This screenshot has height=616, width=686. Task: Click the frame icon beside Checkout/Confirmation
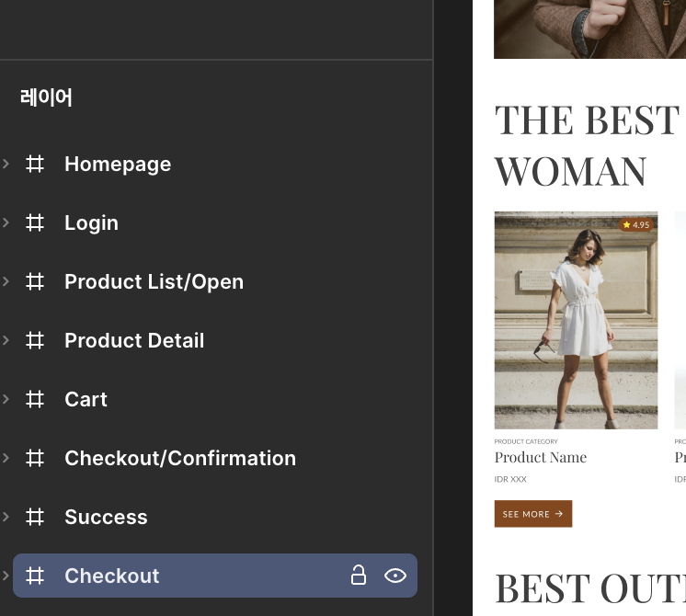(35, 458)
